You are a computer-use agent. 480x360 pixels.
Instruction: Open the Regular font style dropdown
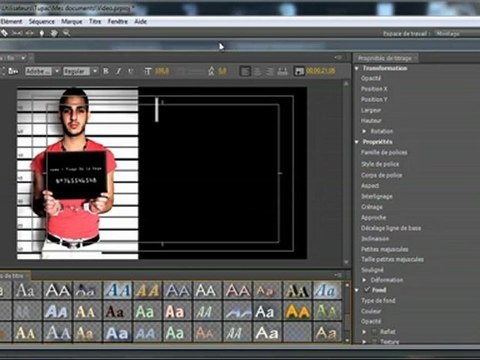tap(80, 71)
